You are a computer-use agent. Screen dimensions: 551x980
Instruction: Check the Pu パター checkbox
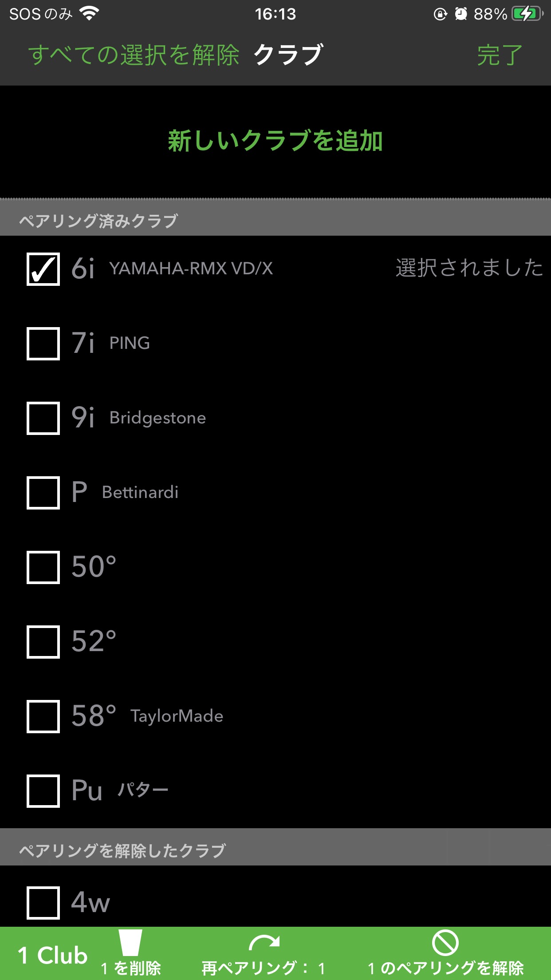point(43,791)
